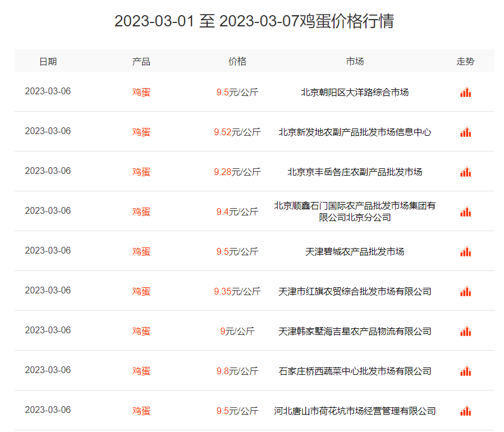Click the 市场 column header
This screenshot has width=504, height=432.
[x=355, y=62]
